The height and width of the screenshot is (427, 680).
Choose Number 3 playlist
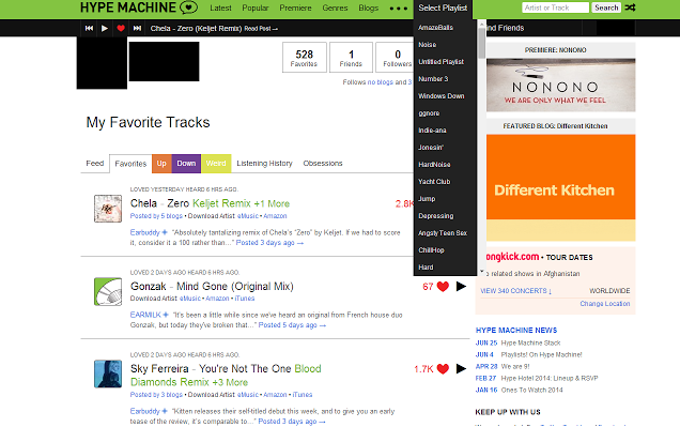click(433, 79)
